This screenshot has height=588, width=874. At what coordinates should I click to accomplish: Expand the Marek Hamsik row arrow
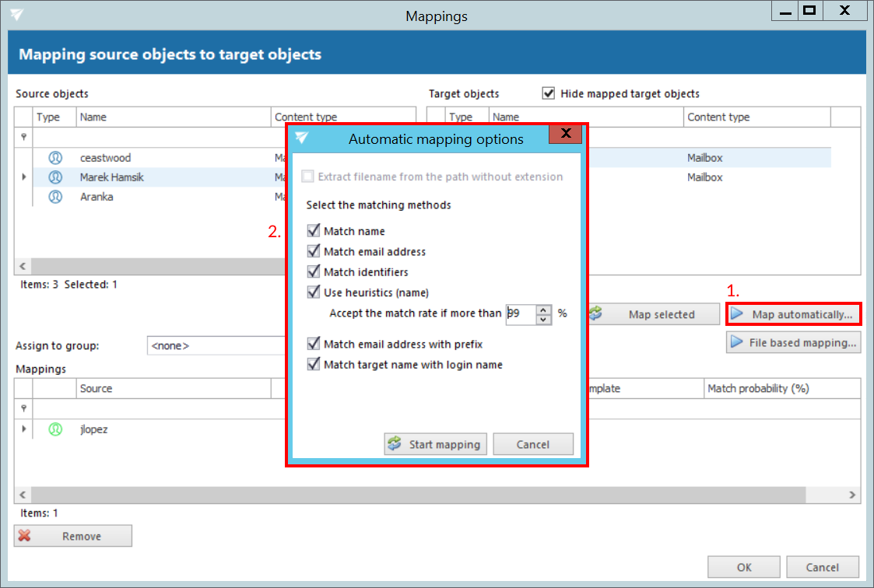pos(23,177)
